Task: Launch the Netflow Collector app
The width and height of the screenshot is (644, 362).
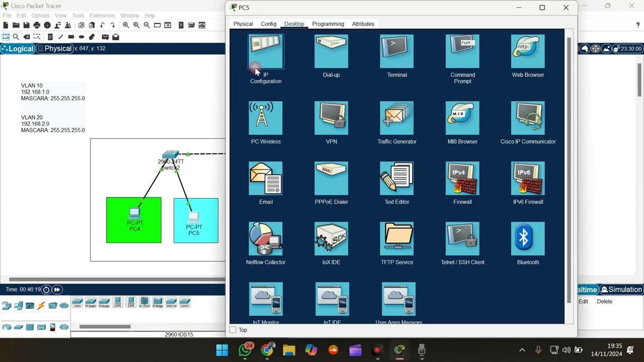Action: [x=266, y=239]
